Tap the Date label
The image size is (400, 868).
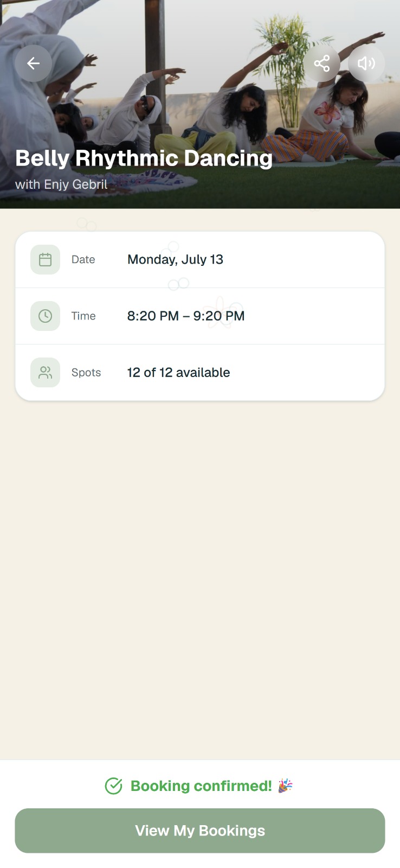(x=83, y=259)
